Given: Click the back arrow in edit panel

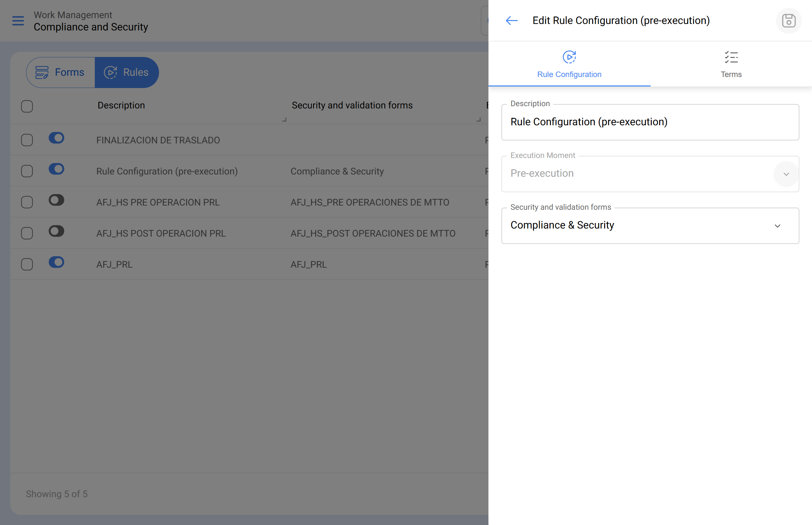Looking at the screenshot, I should tap(512, 21).
